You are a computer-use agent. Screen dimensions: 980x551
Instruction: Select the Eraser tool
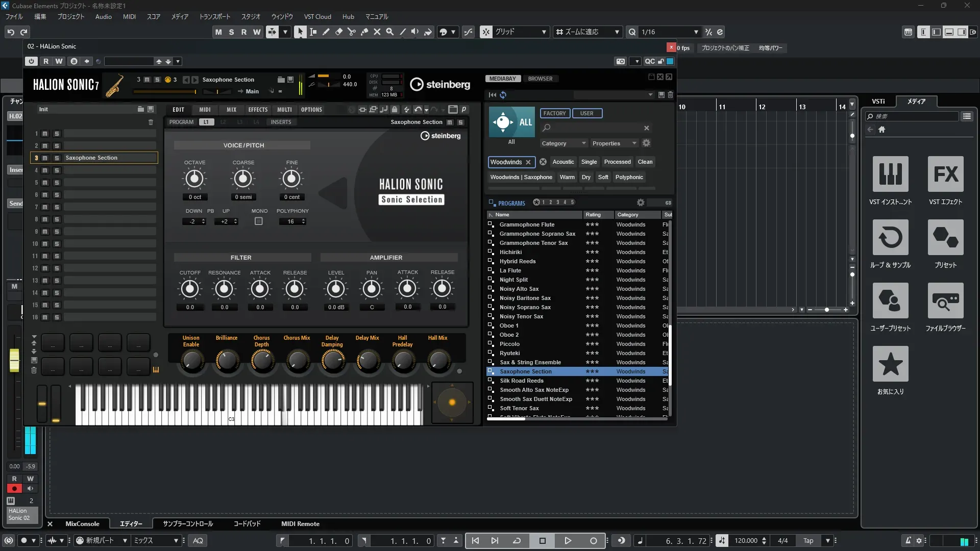[x=338, y=32]
